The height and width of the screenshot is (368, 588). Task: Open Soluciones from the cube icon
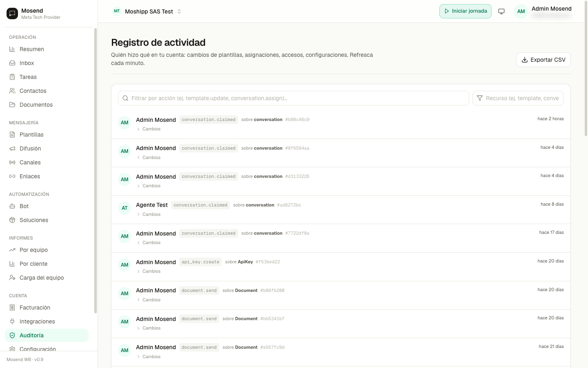12,220
